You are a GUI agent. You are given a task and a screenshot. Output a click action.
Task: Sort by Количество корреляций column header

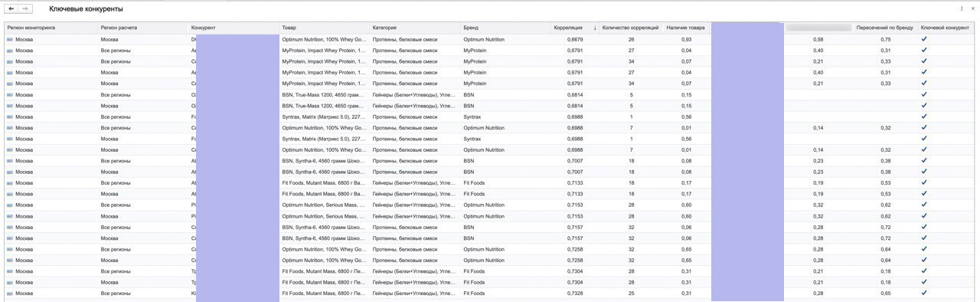(x=630, y=28)
